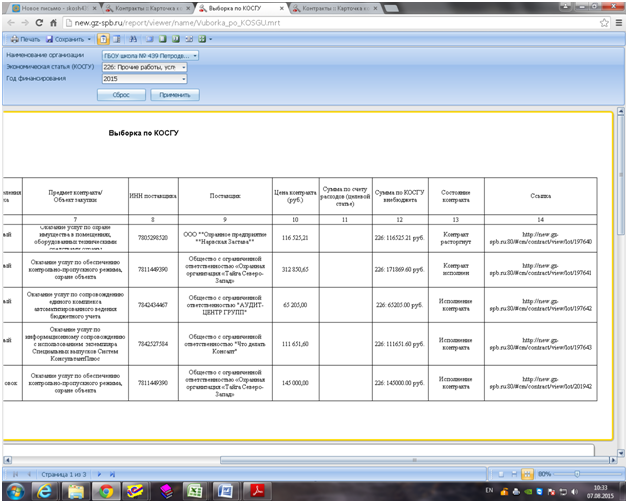
Task: Click Chrome icon on taskbar
Action: (105, 491)
